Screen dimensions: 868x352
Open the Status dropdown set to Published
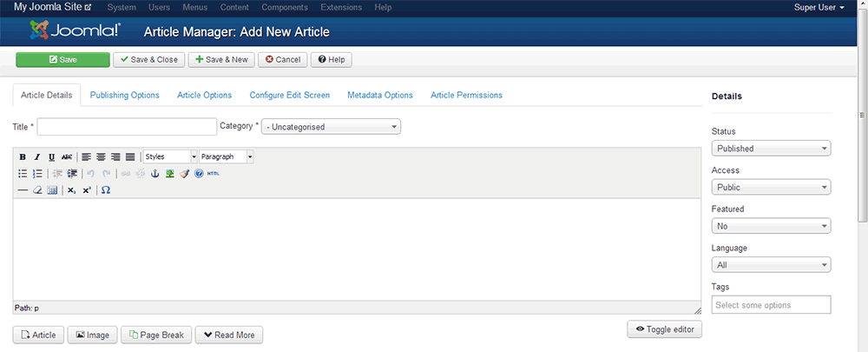(x=771, y=149)
